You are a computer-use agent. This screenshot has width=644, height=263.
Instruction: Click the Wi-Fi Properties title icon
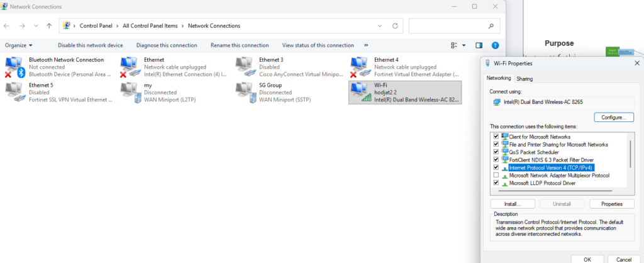(x=488, y=63)
